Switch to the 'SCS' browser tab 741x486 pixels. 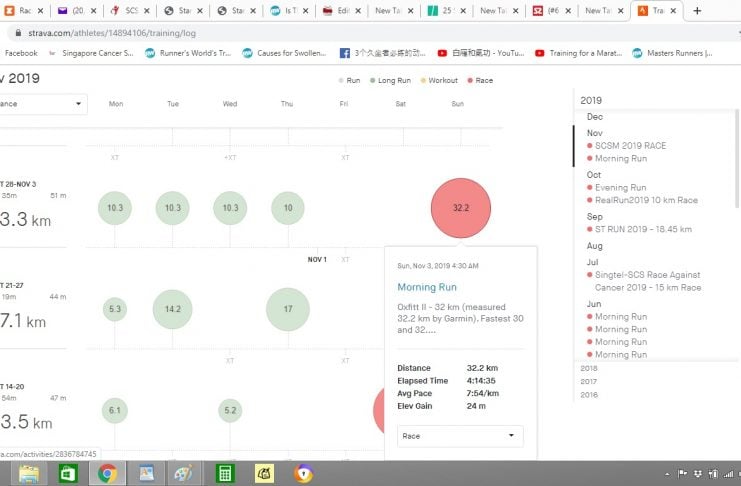point(125,10)
